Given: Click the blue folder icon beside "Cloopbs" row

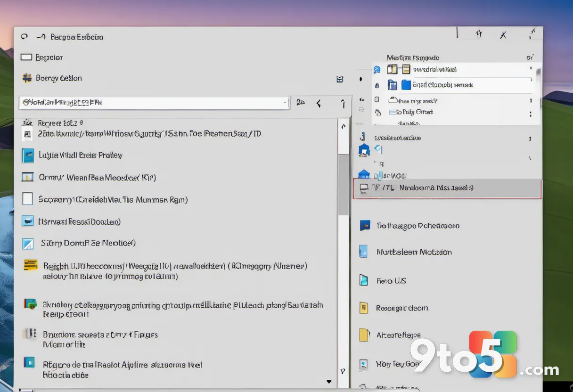Looking at the screenshot, I should 406,85.
